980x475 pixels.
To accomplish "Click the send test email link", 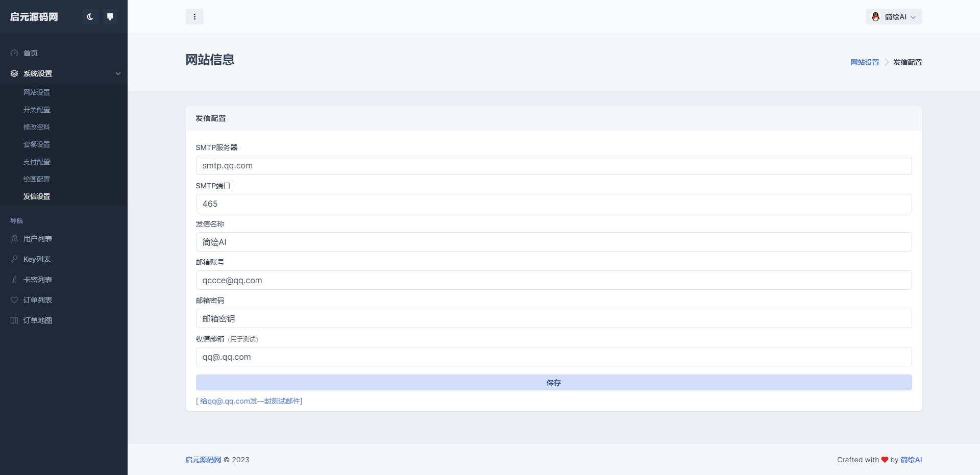I will (x=250, y=401).
